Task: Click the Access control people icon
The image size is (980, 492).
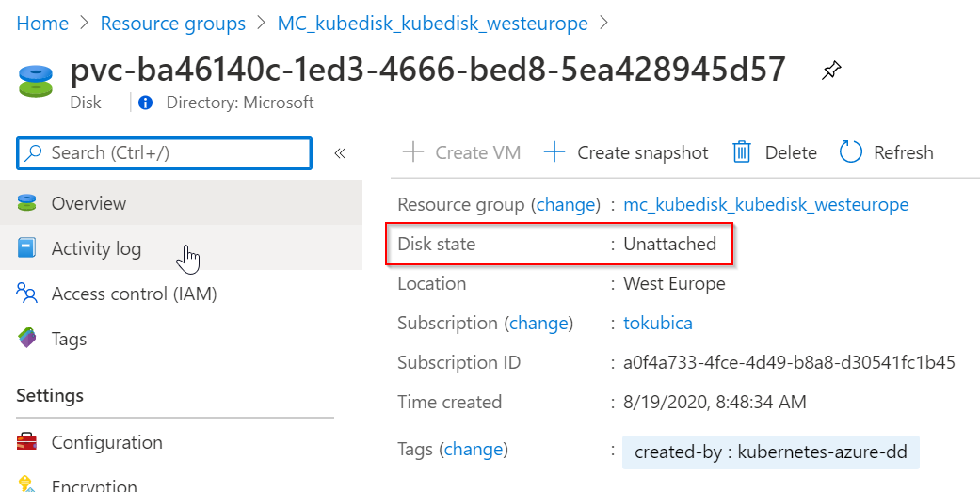Action: [26, 294]
